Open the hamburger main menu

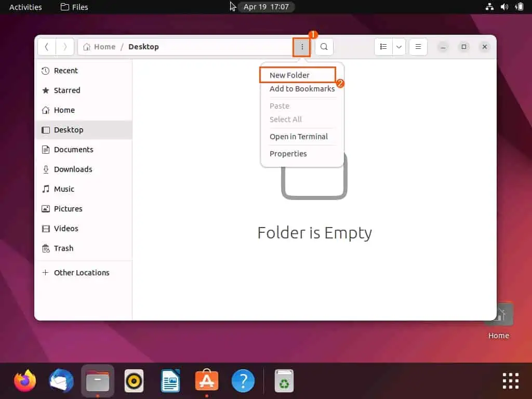coord(418,47)
